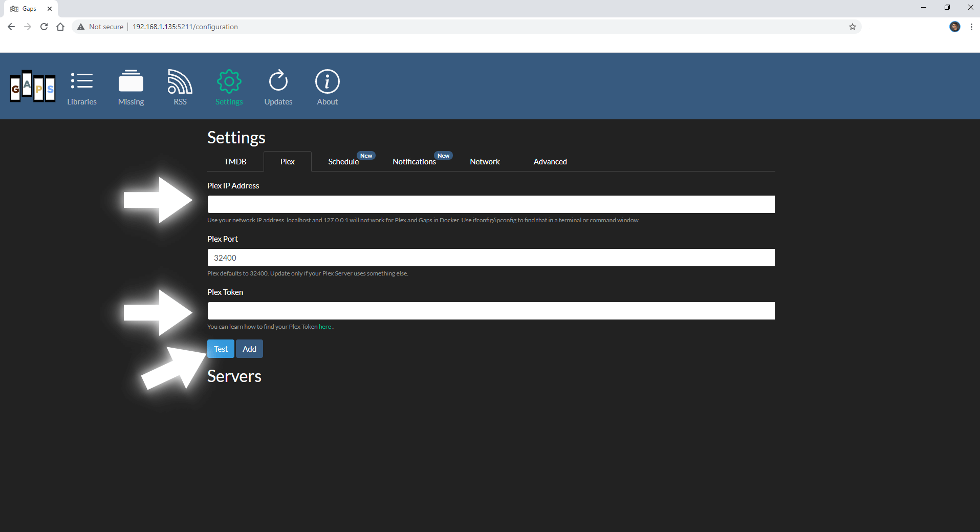Screen dimensions: 980x532
Task: Reload the current page
Action: tap(44, 27)
